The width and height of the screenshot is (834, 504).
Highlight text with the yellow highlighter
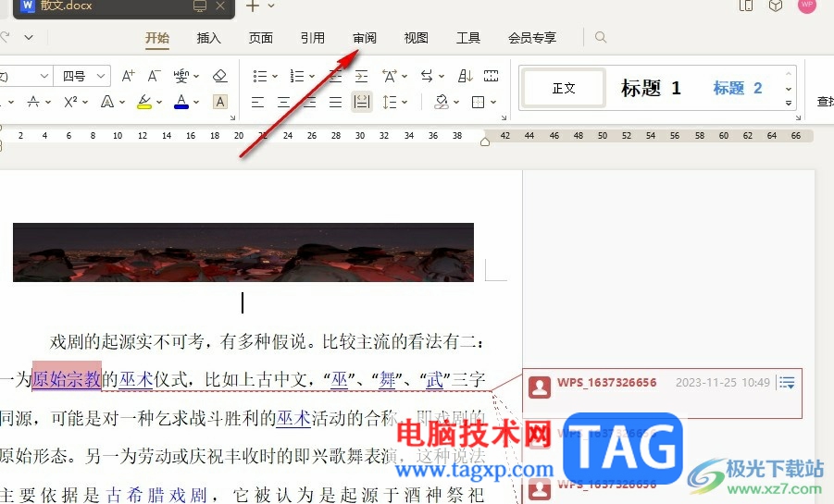(144, 102)
